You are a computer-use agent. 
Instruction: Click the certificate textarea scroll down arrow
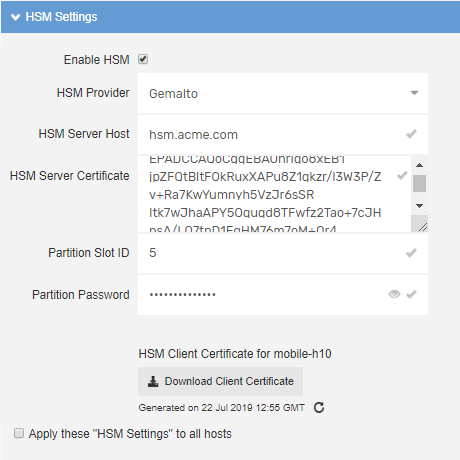point(420,206)
